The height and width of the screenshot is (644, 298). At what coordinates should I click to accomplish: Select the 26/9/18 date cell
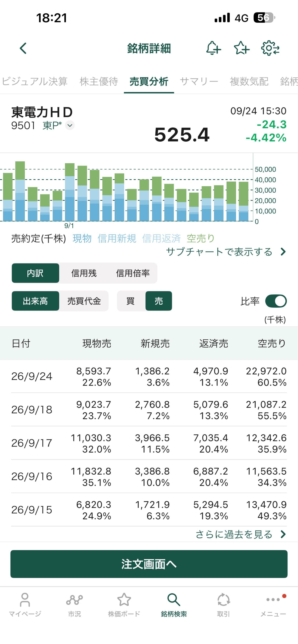click(x=32, y=409)
